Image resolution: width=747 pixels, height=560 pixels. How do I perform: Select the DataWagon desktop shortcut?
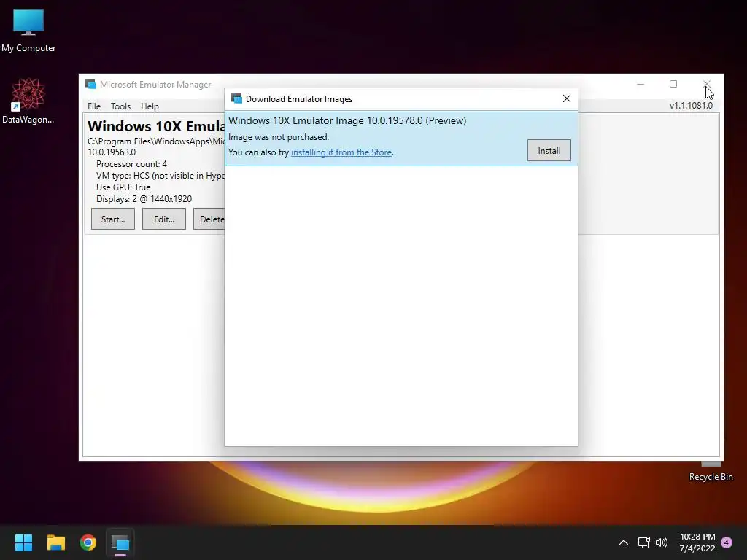pyautogui.click(x=28, y=101)
